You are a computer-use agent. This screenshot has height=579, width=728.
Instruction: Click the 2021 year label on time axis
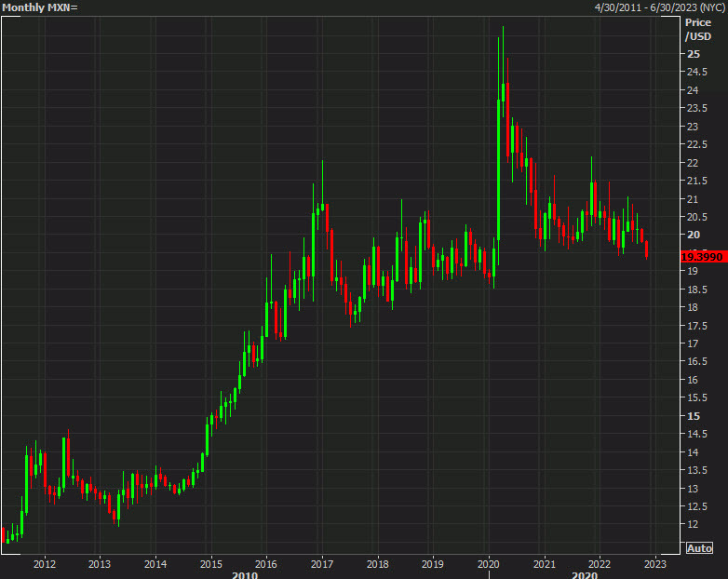point(545,564)
